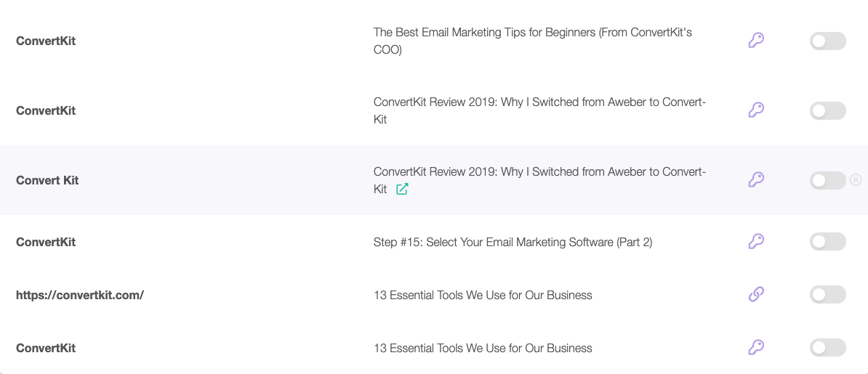Enable toggle for first ConvertKit Review 2019 row
The image size is (868, 374).
coord(827,110)
